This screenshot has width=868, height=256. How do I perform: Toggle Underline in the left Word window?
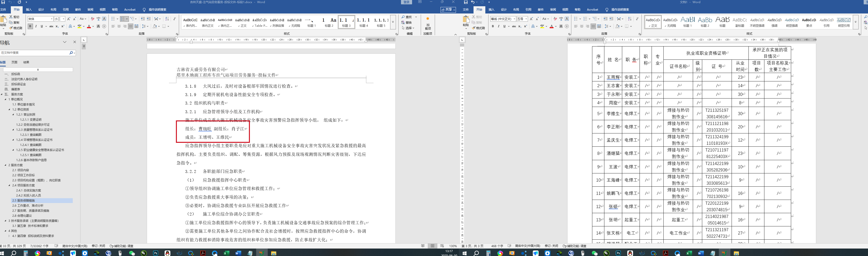[42, 26]
